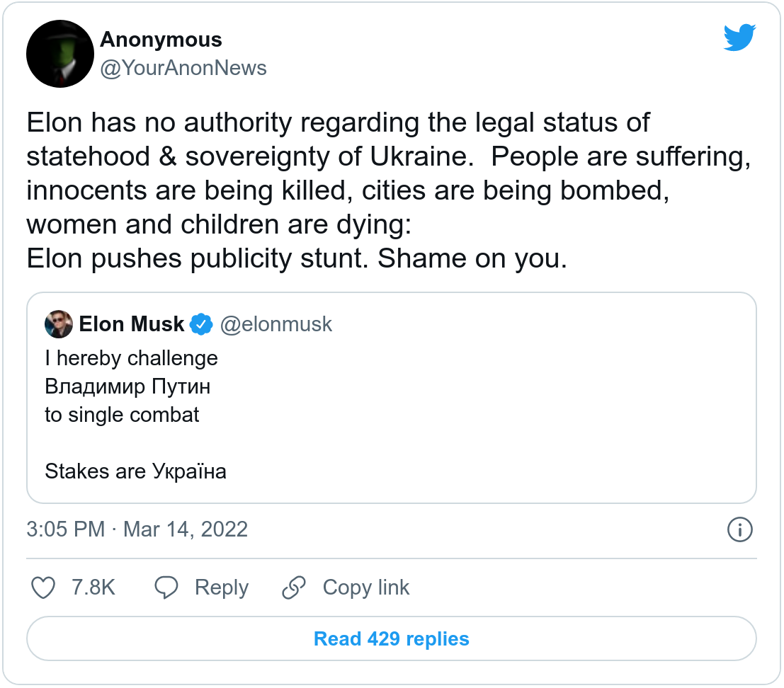Click Elon Musk's small avatar
Screen dimensions: 784x688
pyautogui.click(x=59, y=324)
